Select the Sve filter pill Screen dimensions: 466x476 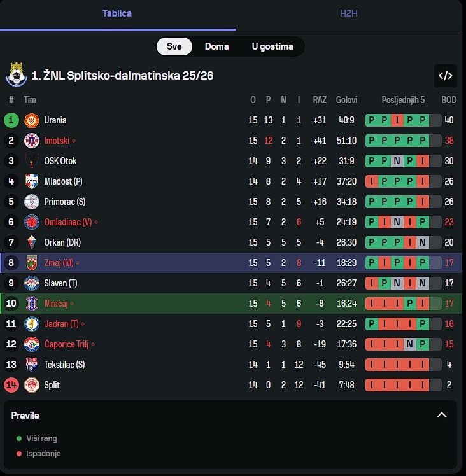pos(174,46)
